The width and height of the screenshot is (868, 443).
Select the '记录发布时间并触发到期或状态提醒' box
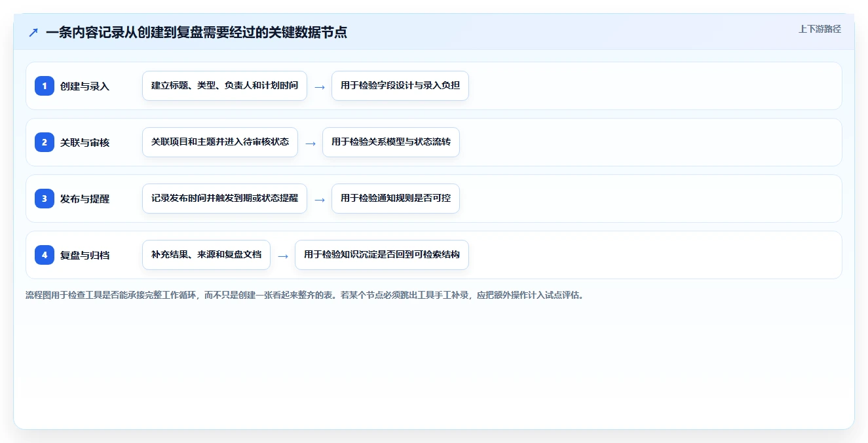[x=225, y=199]
